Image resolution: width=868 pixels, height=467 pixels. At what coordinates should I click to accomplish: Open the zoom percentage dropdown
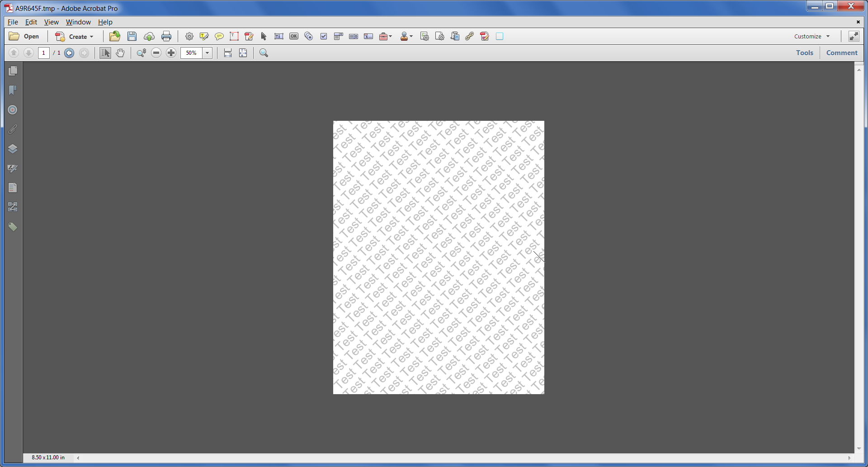click(207, 53)
